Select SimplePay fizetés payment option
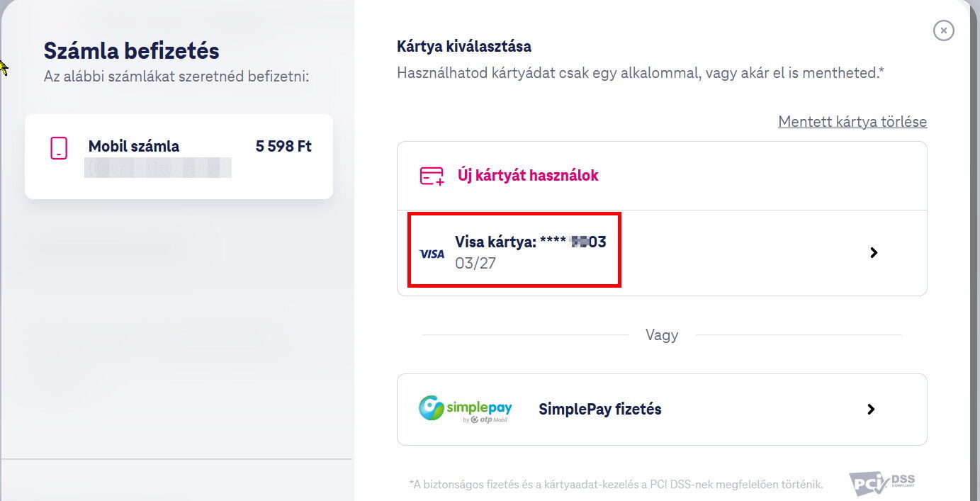 point(662,410)
